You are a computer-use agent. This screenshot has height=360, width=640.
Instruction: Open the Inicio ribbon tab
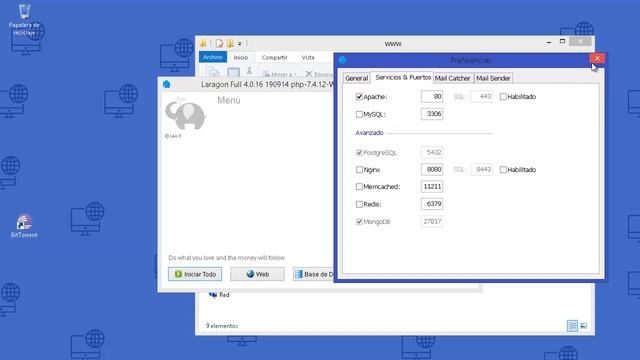[241, 58]
